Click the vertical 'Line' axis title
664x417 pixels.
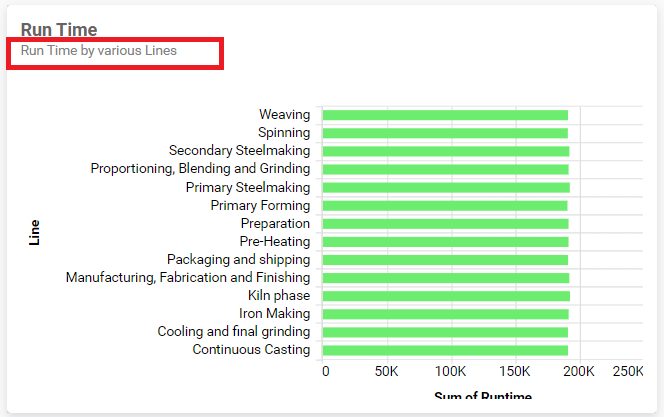(35, 234)
